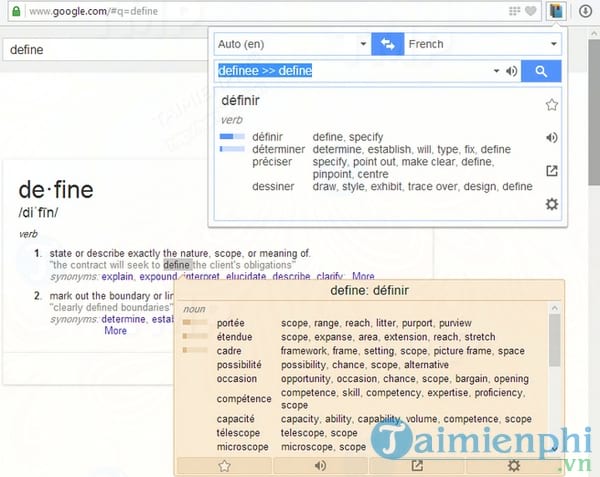Click 'télescope' in the noun list
This screenshot has height=477, width=600.
[238, 433]
